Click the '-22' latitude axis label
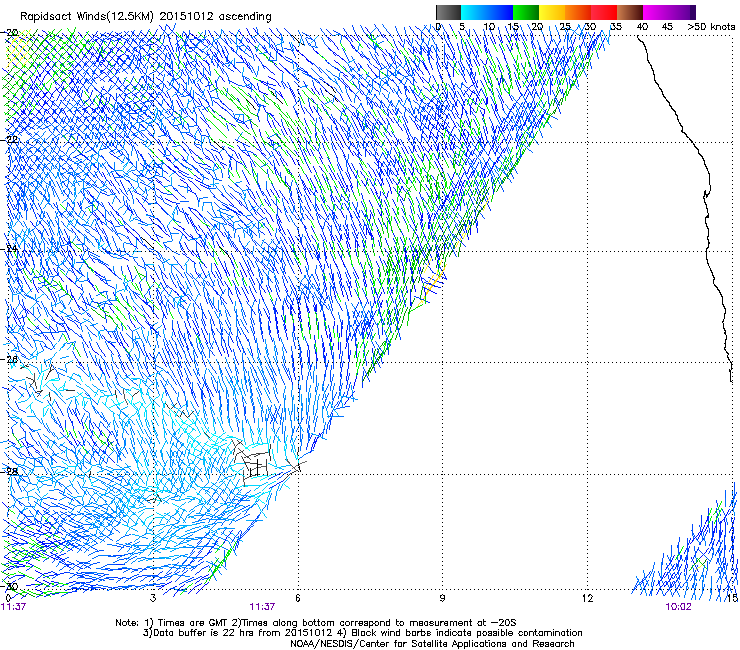Image resolution: width=740 pixels, height=650 pixels. [x=10, y=140]
